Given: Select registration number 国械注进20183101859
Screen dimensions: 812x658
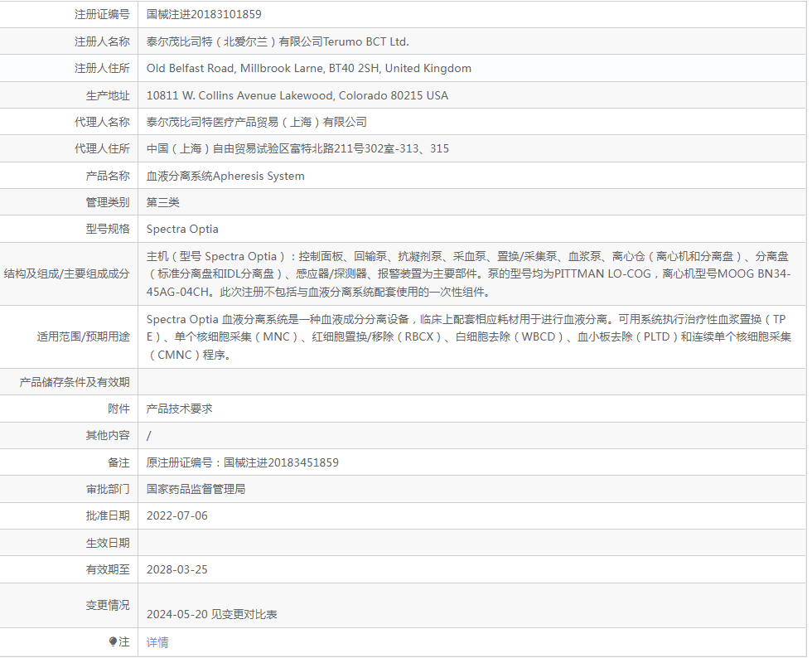Looking at the screenshot, I should (204, 15).
